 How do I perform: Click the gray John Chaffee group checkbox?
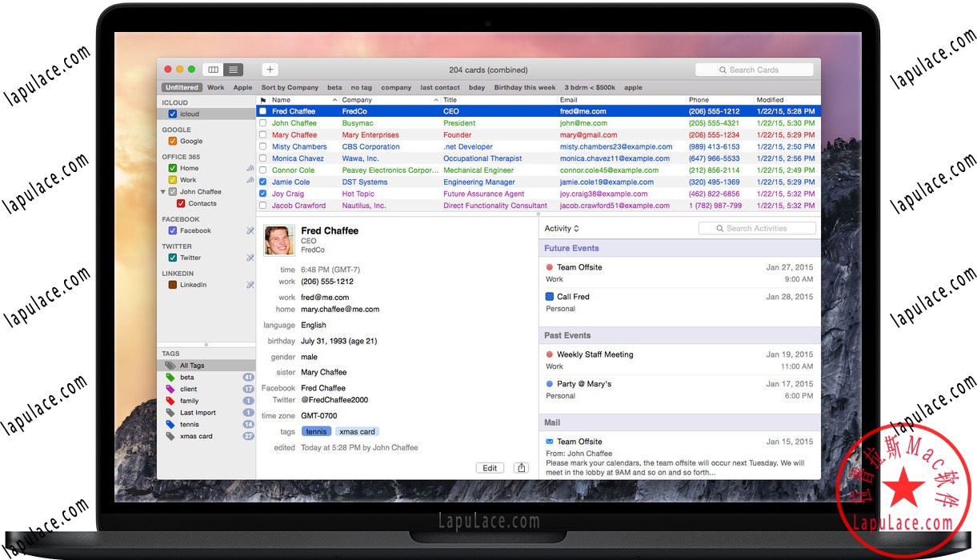(x=172, y=192)
